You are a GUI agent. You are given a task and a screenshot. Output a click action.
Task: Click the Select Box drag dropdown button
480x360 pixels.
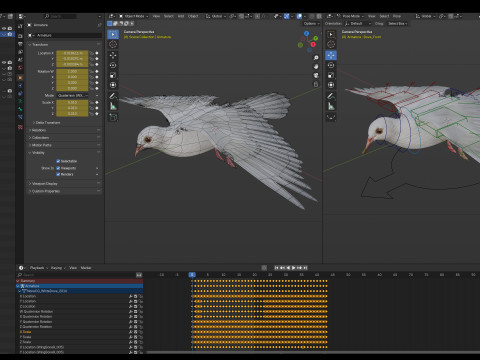point(397,24)
